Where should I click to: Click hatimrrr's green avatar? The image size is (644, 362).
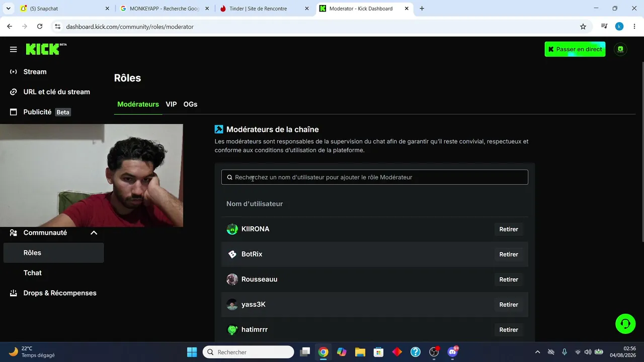coord(232,330)
